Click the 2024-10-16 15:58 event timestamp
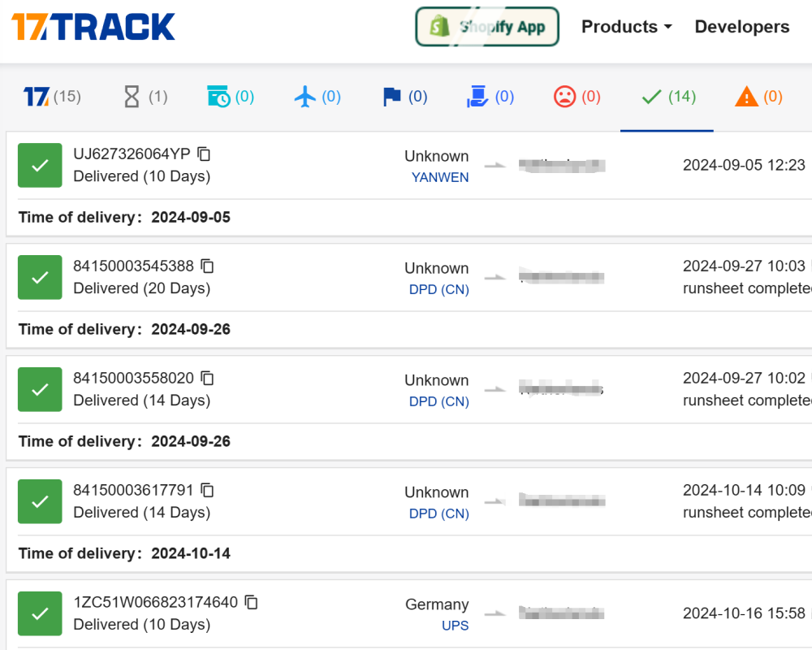Viewport: 812px width, 650px height. (744, 613)
